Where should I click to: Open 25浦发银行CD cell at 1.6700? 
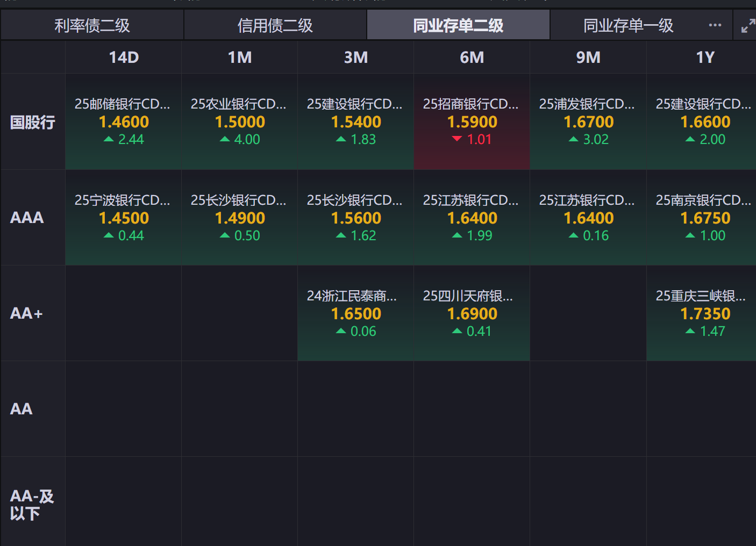pos(588,122)
